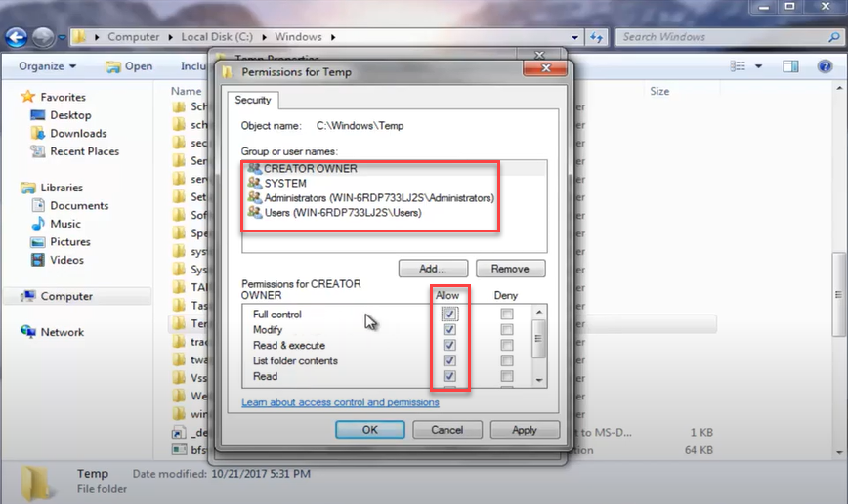Click the Explorer Forward arrow button
The width and height of the screenshot is (848, 504).
[43, 37]
